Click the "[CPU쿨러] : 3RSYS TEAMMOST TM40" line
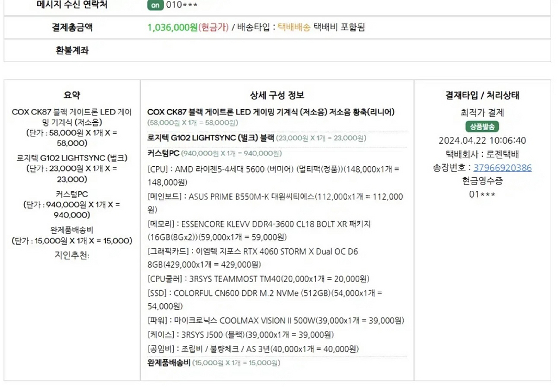Viewport: 558px width, 392px height. [x=258, y=279]
